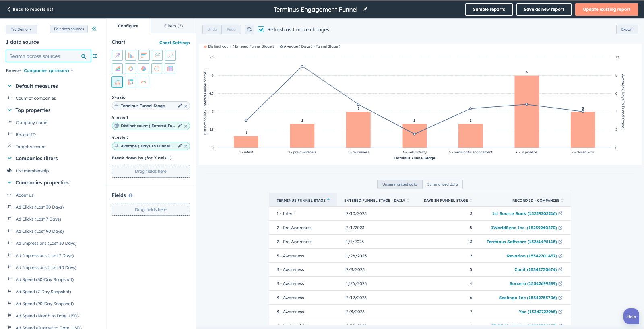Click Edit data sources button
Screen dimensions: 644x329
pyautogui.click(x=69, y=29)
